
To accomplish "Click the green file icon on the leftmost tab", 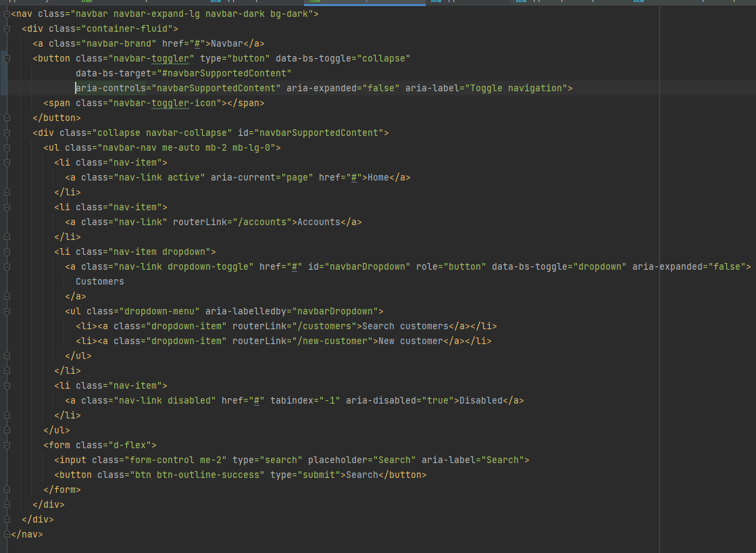I will (86, 3).
